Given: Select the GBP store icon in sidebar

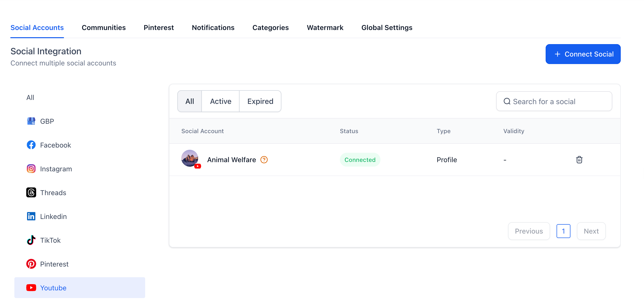Looking at the screenshot, I should (x=31, y=121).
